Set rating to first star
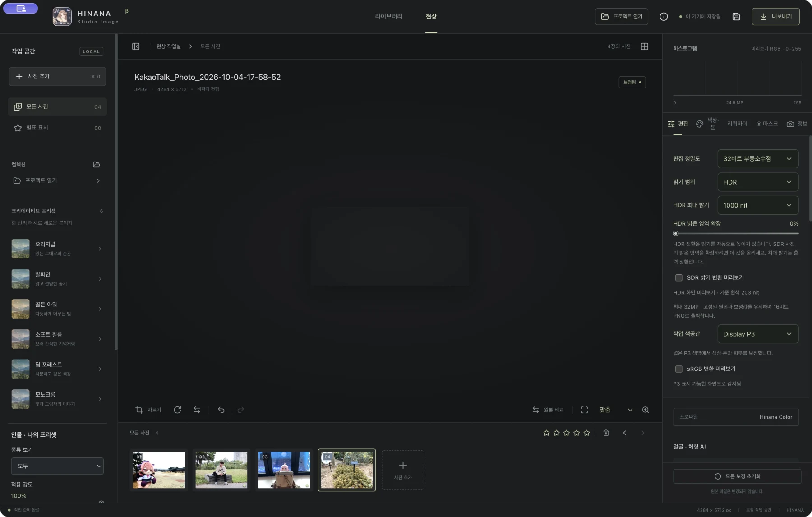The width and height of the screenshot is (812, 517). (x=546, y=433)
